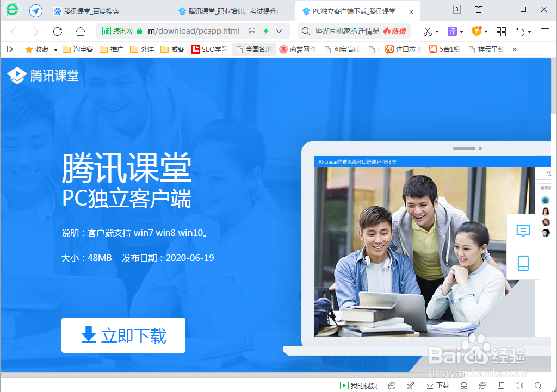Open the skin shirt icon
The height and width of the screenshot is (392, 557).
coord(479,9)
